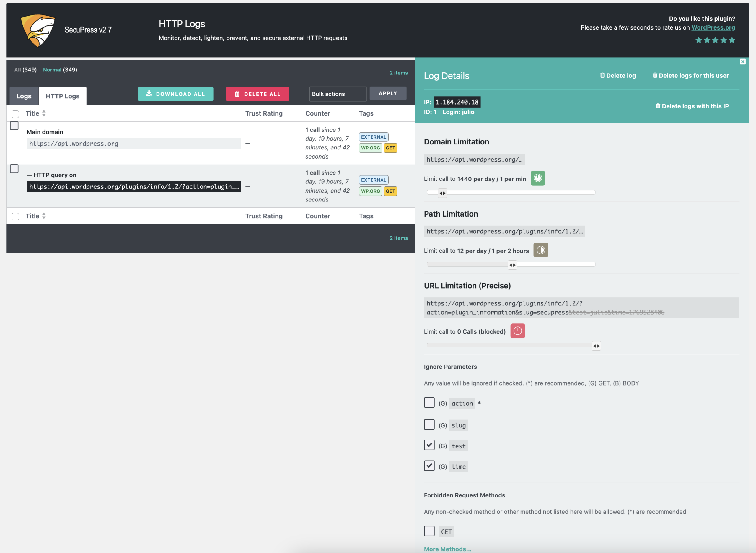Click the red blocked URL Limitation icon
The height and width of the screenshot is (553, 756).
click(517, 331)
